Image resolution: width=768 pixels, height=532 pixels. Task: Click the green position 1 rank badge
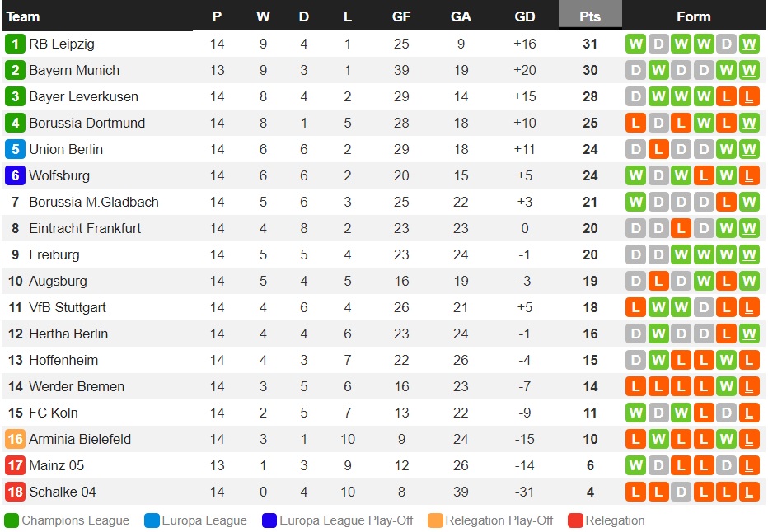pyautogui.click(x=15, y=44)
